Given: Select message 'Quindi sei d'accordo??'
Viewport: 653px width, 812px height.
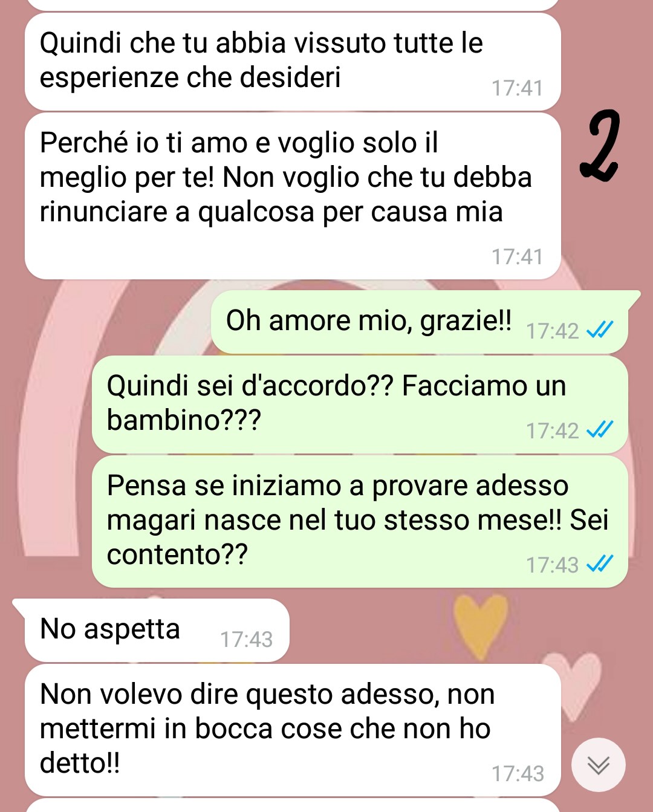Looking at the screenshot, I should click(x=360, y=404).
